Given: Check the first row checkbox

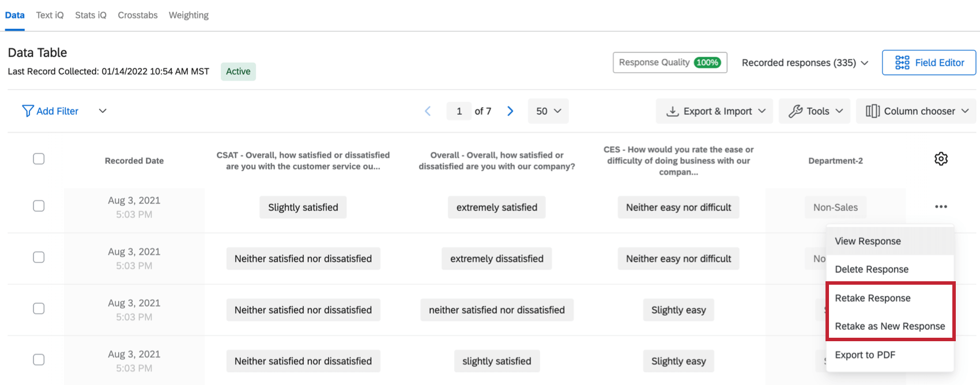Looking at the screenshot, I should pyautogui.click(x=39, y=206).
